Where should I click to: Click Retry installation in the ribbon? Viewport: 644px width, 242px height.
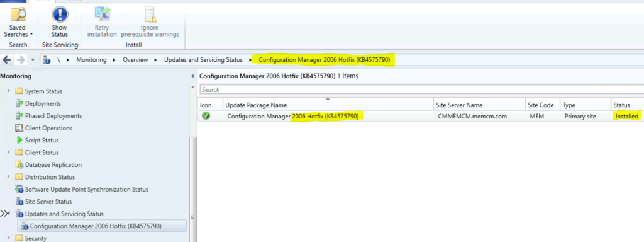[x=102, y=23]
